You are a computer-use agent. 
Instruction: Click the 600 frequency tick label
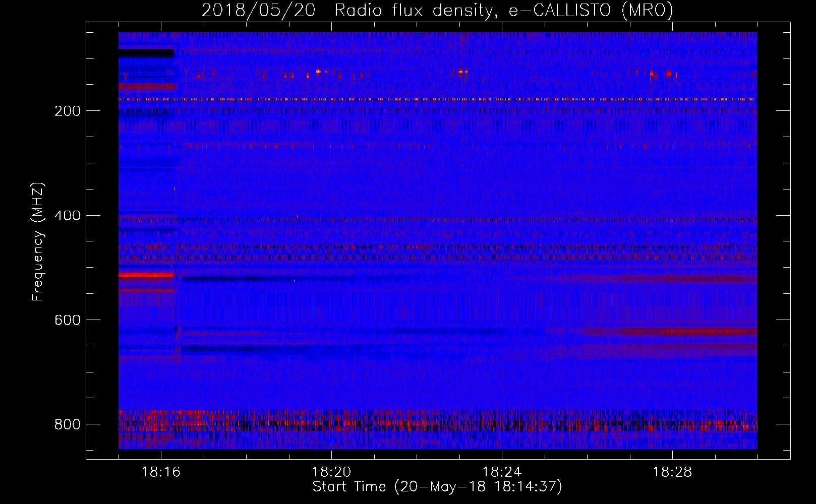click(x=68, y=320)
